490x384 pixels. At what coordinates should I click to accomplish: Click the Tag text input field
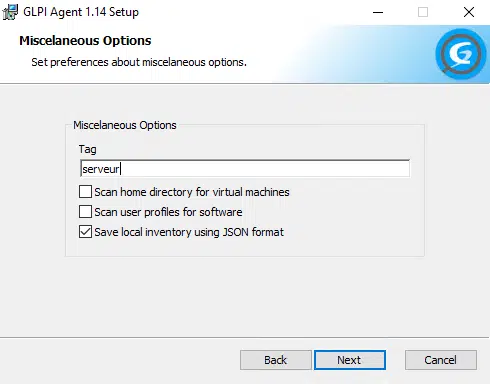click(x=245, y=169)
